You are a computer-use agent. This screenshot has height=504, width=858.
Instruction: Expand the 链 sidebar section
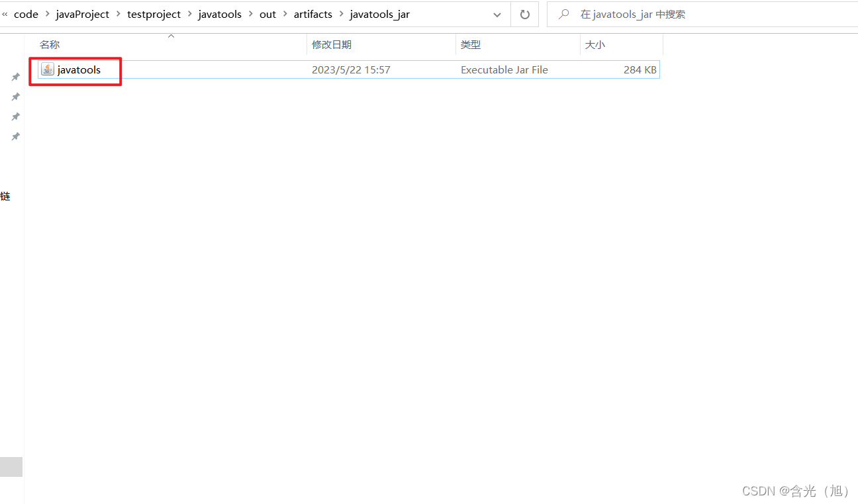5,196
